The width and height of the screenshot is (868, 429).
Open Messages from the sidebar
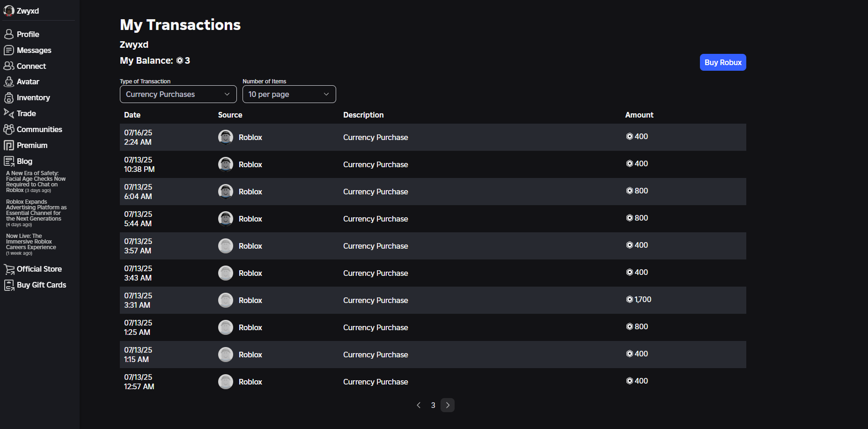tap(34, 50)
